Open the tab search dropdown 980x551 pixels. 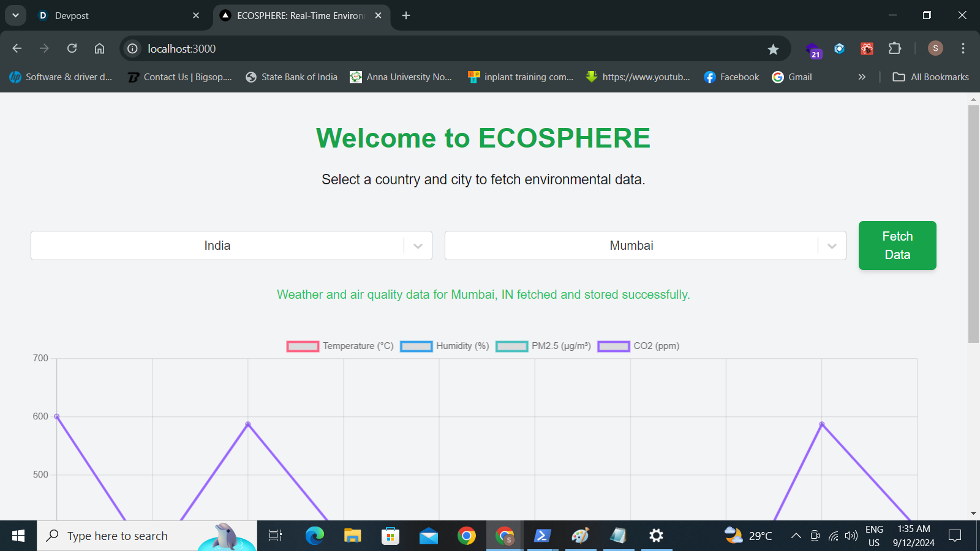(x=15, y=15)
